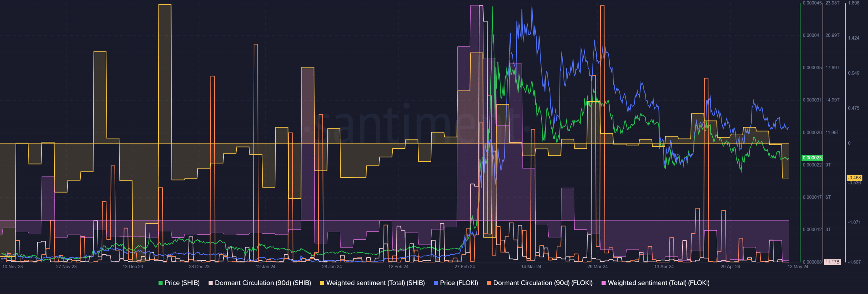Image resolution: width=868 pixels, height=294 pixels.
Task: Click the green Price (SHIB) legend swatch
Action: point(161,283)
